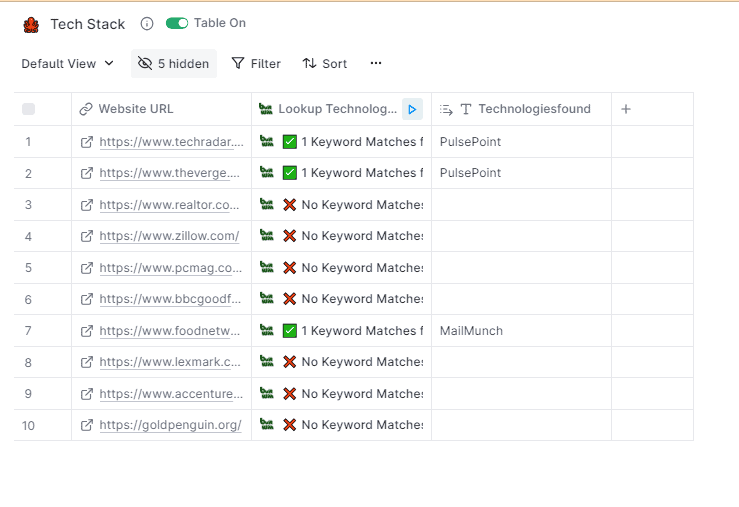Open the info icon beside Tech Stack
This screenshot has width=739, height=507.
coord(147,24)
